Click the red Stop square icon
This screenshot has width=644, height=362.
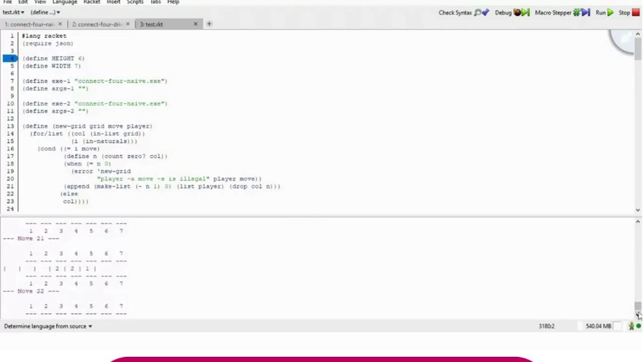(636, 13)
